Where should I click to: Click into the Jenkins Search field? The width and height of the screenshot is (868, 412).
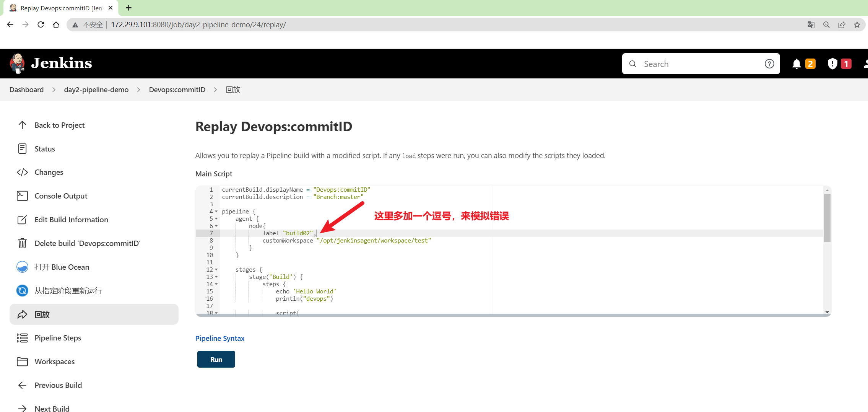click(701, 64)
